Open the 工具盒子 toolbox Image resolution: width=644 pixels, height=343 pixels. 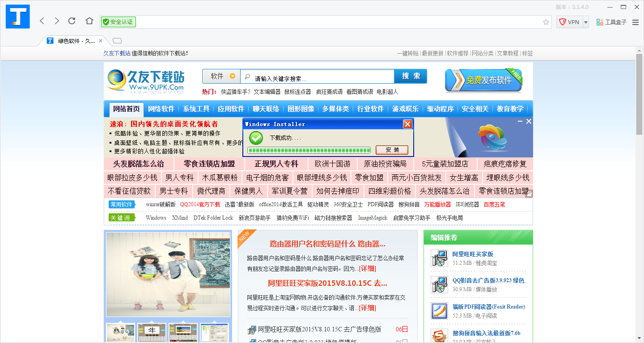coord(611,22)
